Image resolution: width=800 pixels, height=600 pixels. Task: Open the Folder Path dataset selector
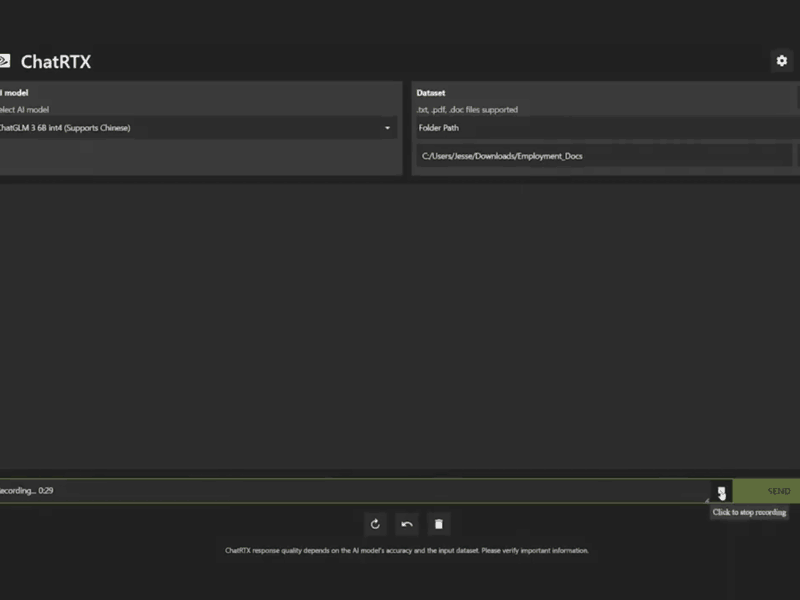608,128
